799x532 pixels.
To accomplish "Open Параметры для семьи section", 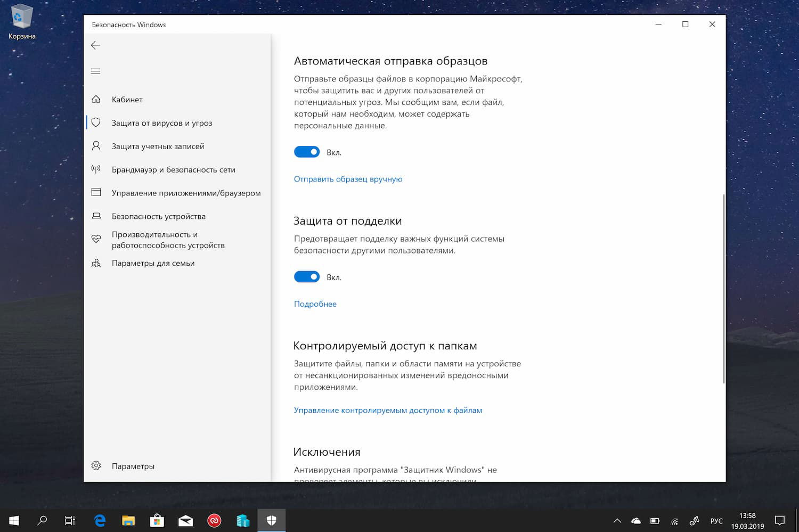I will pyautogui.click(x=153, y=263).
